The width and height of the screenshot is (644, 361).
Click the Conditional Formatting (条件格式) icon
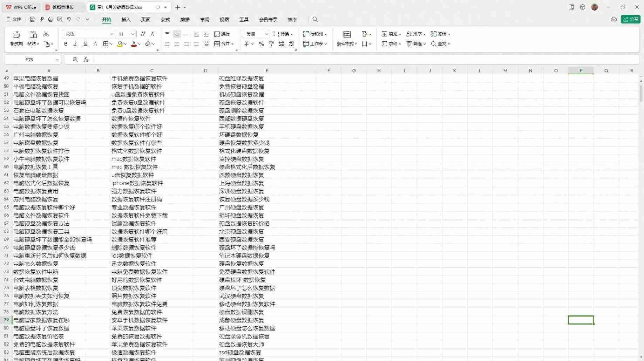(x=347, y=34)
